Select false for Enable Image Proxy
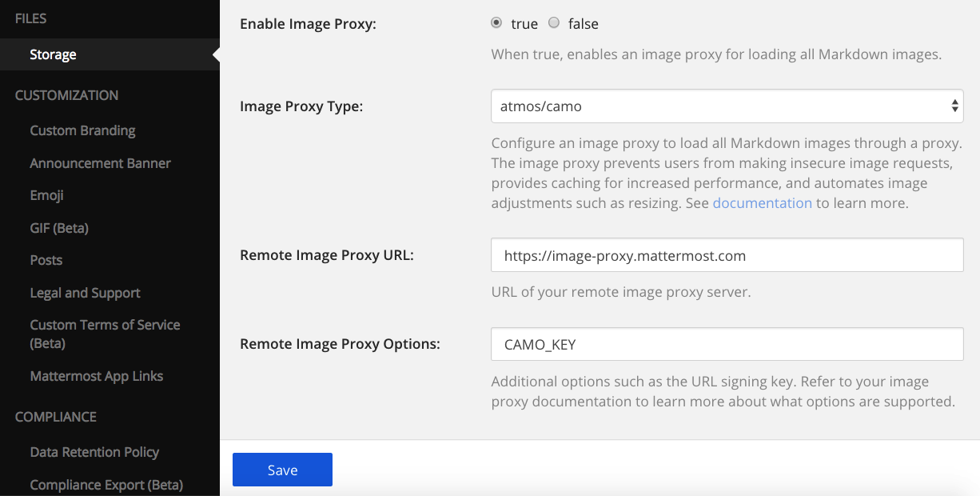Viewport: 980px width, 496px height. point(554,23)
